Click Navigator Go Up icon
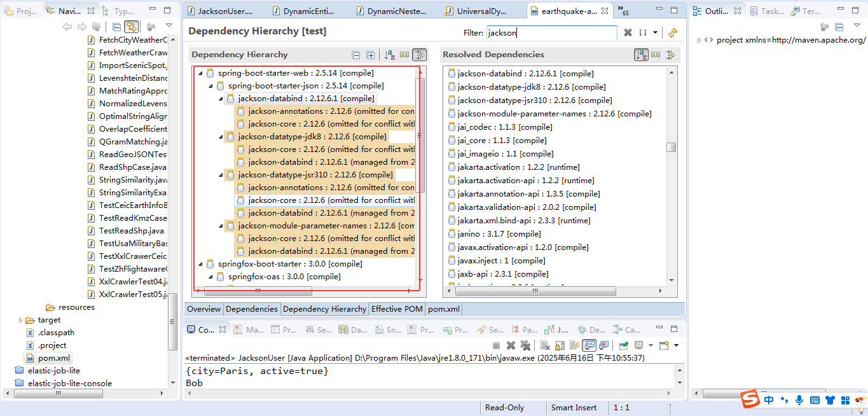Viewport: 868px width, 416px height. click(95, 27)
